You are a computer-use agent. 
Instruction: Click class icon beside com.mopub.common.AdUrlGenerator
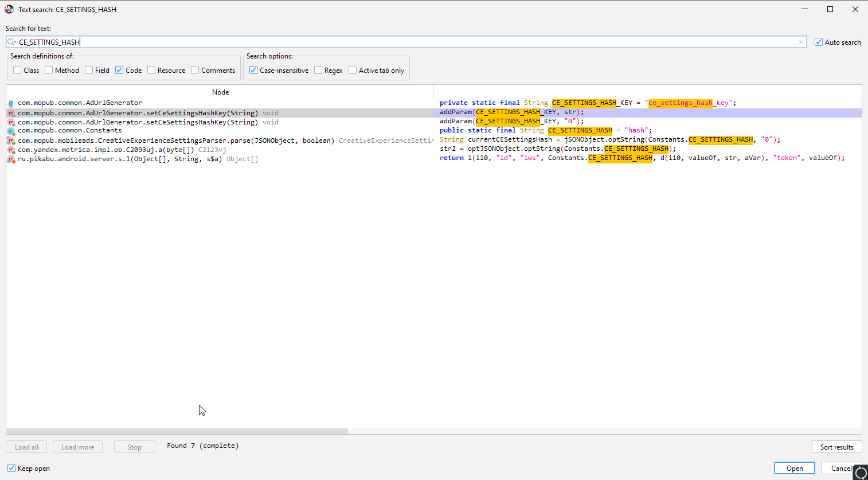click(11, 103)
